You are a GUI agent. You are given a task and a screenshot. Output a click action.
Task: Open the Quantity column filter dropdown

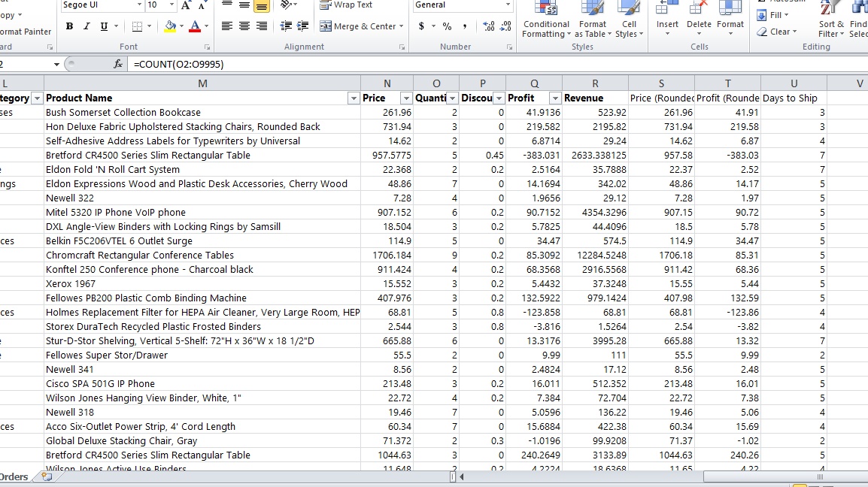452,98
